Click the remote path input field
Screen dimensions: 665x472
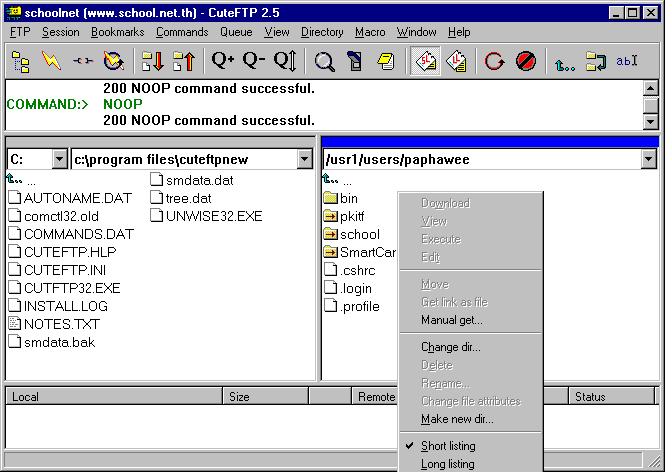(x=482, y=159)
